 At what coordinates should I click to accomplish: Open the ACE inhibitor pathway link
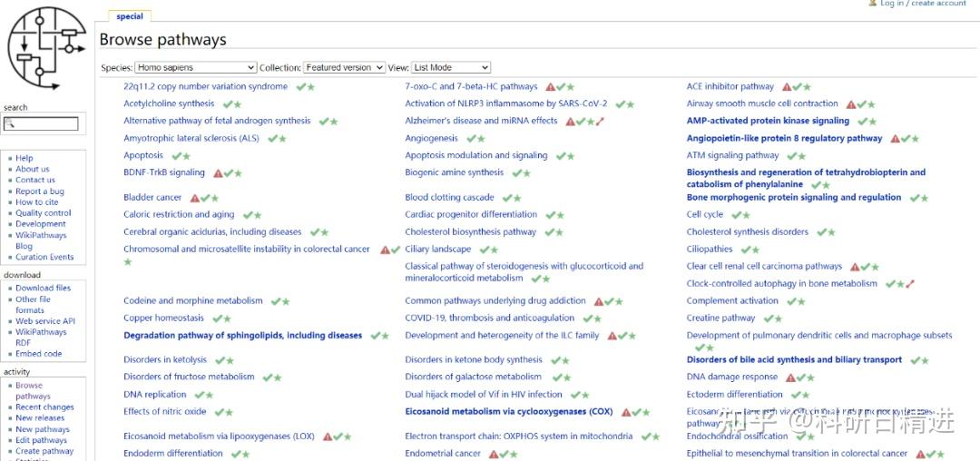[730, 87]
